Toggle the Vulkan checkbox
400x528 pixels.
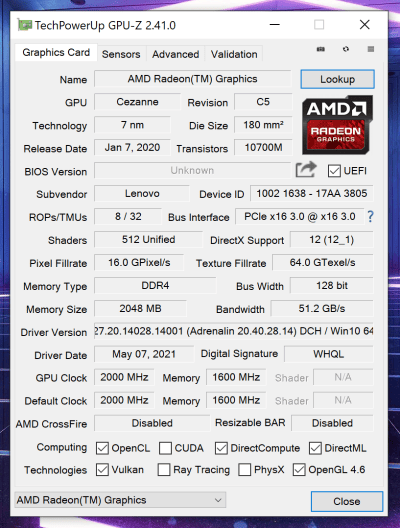102,470
